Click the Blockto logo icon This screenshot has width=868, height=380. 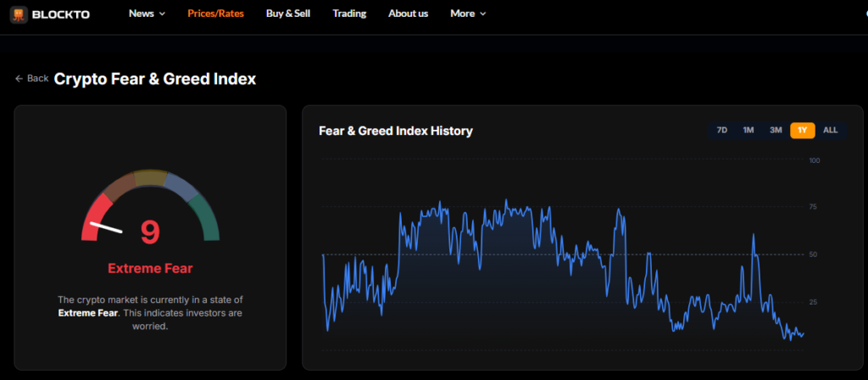19,14
